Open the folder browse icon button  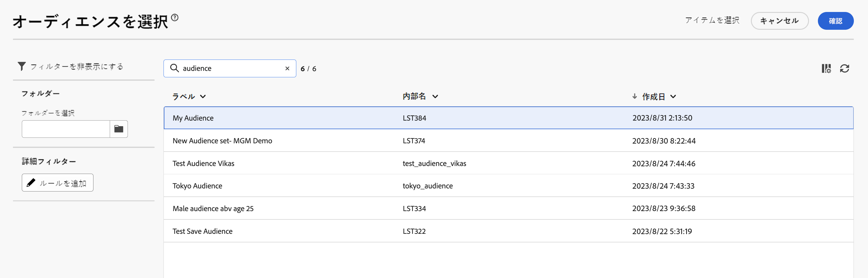click(119, 129)
